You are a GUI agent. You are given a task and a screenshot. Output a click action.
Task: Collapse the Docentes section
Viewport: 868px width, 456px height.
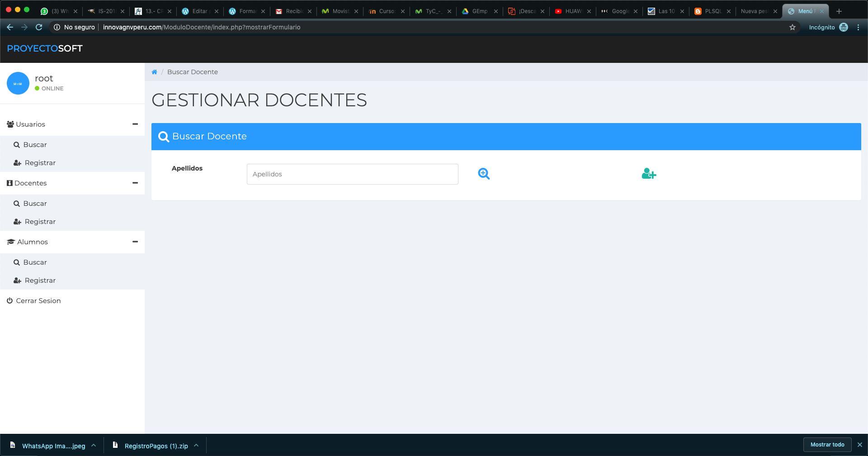click(135, 183)
